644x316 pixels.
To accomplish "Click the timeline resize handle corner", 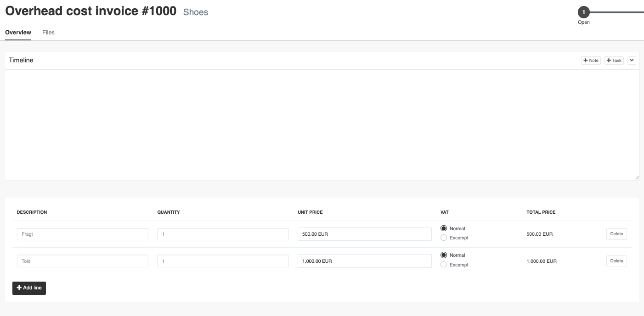I will pos(637,177).
